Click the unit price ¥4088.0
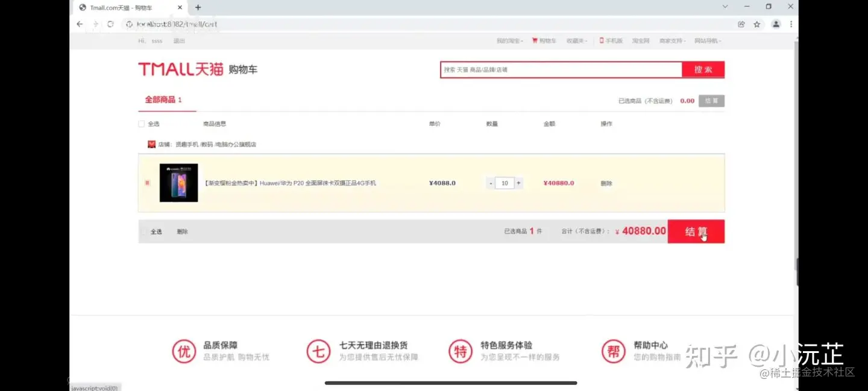This screenshot has height=391, width=868. point(442,183)
